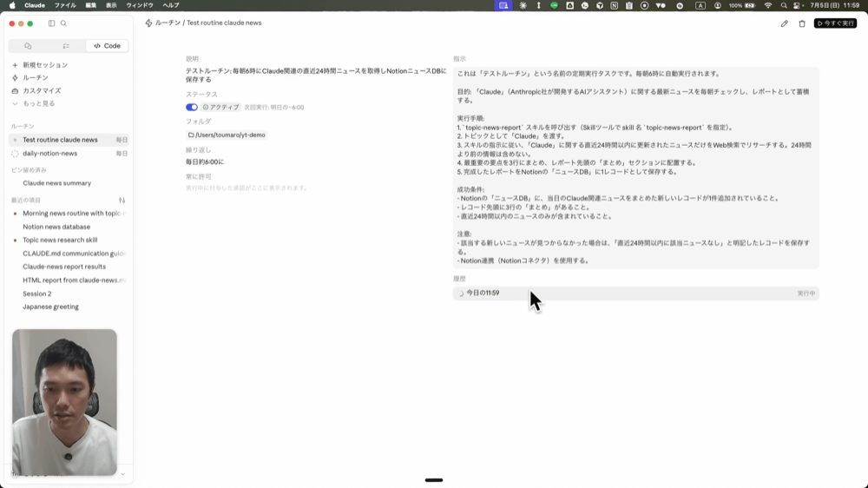Click the アクティブ status badge
This screenshot has width=868, height=488.
point(220,108)
